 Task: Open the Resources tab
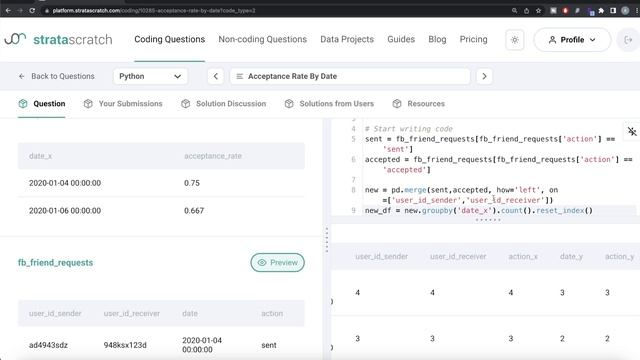click(x=418, y=104)
